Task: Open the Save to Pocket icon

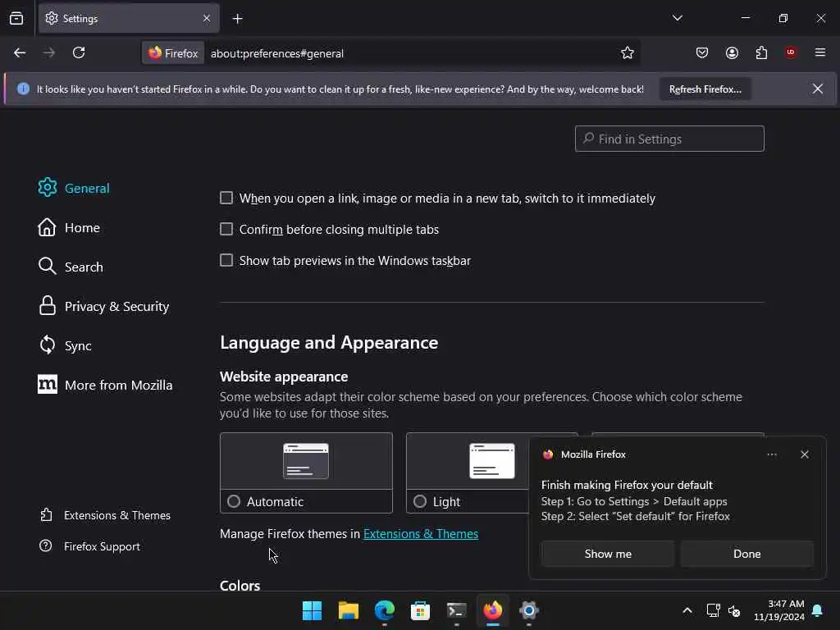Action: point(702,52)
